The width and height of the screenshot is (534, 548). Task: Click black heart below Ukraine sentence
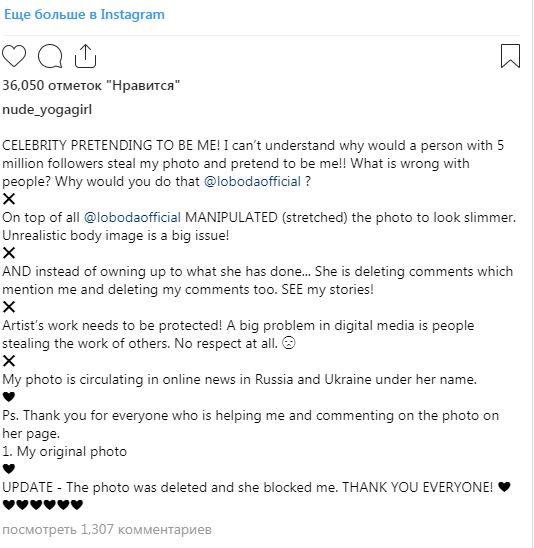(x=9, y=397)
